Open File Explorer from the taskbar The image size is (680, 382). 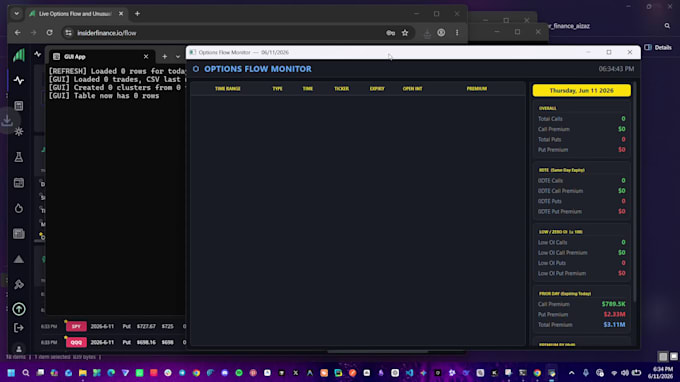[x=82, y=372]
